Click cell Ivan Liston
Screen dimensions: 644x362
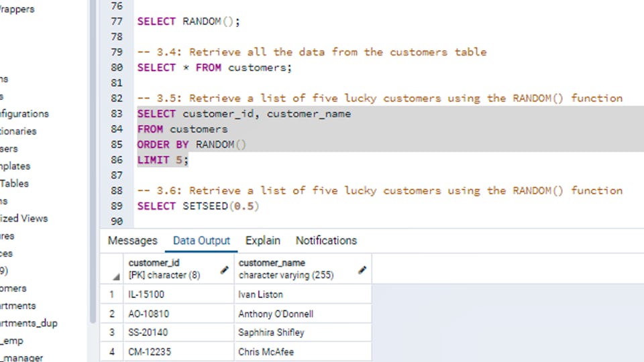[x=303, y=294]
